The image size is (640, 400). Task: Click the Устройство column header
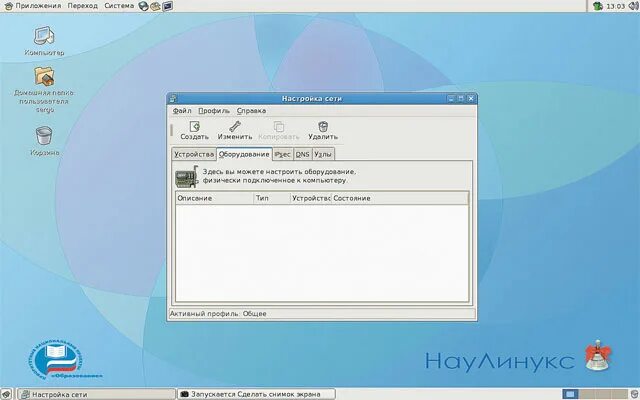pyautogui.click(x=311, y=198)
